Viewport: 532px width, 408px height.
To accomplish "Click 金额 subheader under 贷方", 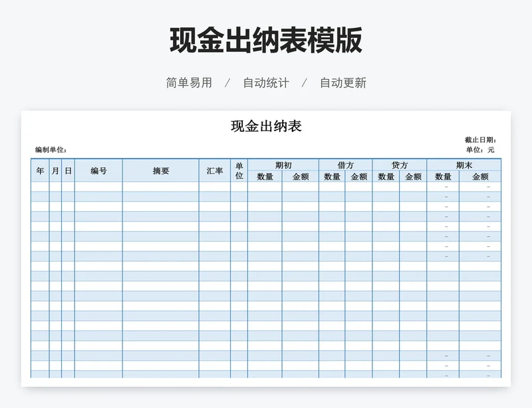I will pyautogui.click(x=413, y=176).
